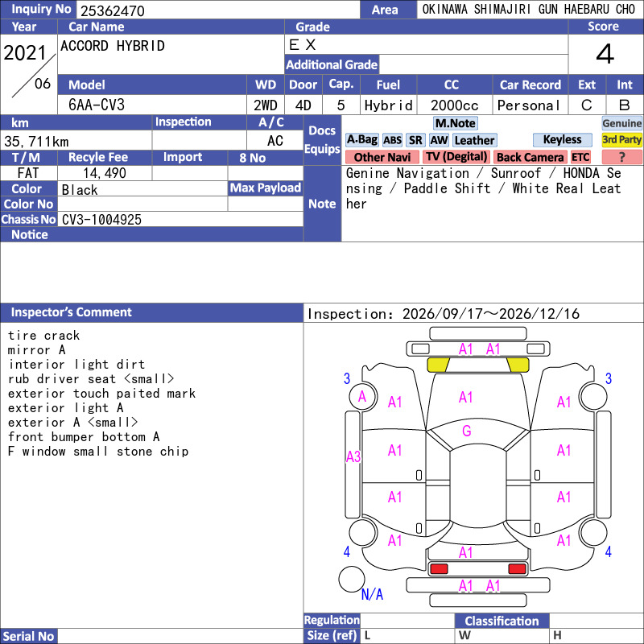Click the A.Bag equipment badge
Image resolution: width=644 pixels, height=644 pixels.
[x=361, y=140]
